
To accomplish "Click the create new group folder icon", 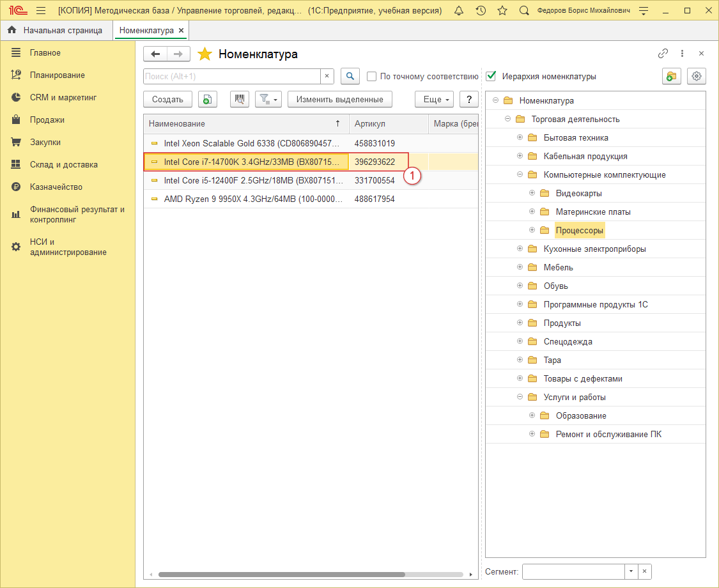I will click(671, 76).
